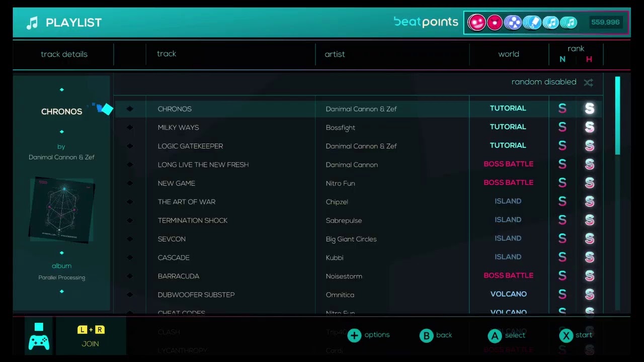The image size is (644, 362).
Task: Click the X start button
Action: pos(576,335)
